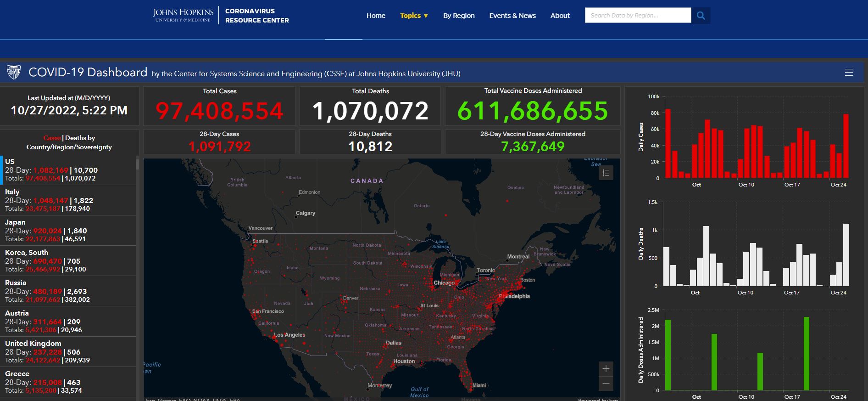This screenshot has height=401, width=868.
Task: Zoom in on the map
Action: coord(606,369)
